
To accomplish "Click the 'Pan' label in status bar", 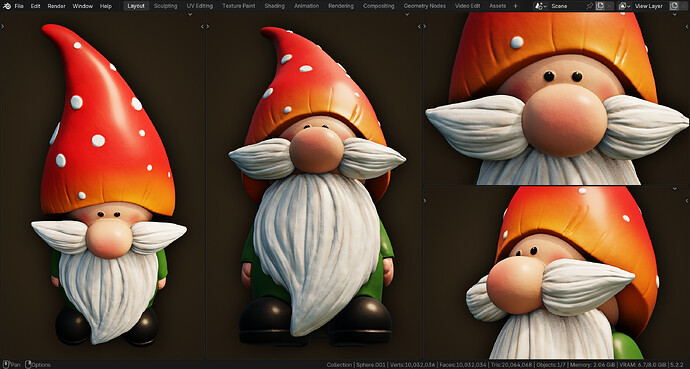I will [x=15, y=365].
